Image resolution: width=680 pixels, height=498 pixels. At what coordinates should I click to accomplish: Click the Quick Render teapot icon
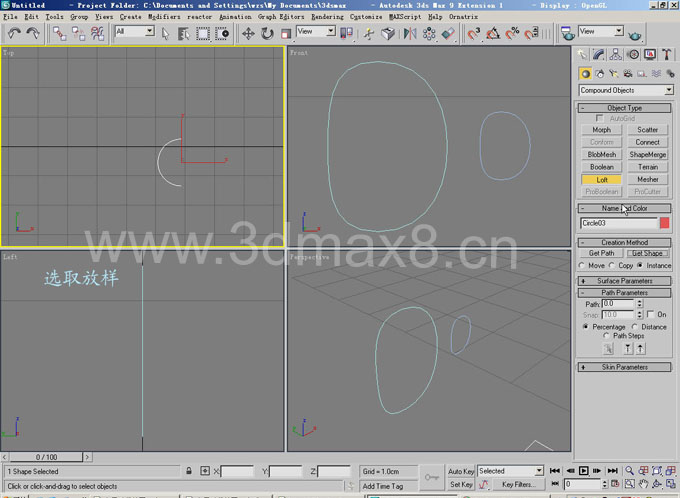tap(634, 35)
